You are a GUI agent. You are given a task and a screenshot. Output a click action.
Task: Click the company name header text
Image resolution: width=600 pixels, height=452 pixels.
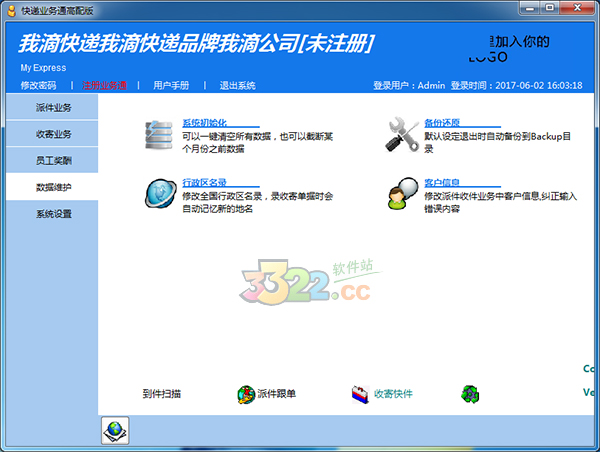click(196, 43)
